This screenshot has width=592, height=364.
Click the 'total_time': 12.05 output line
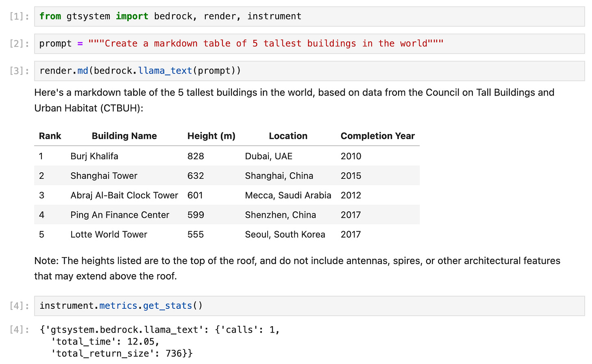(x=105, y=342)
